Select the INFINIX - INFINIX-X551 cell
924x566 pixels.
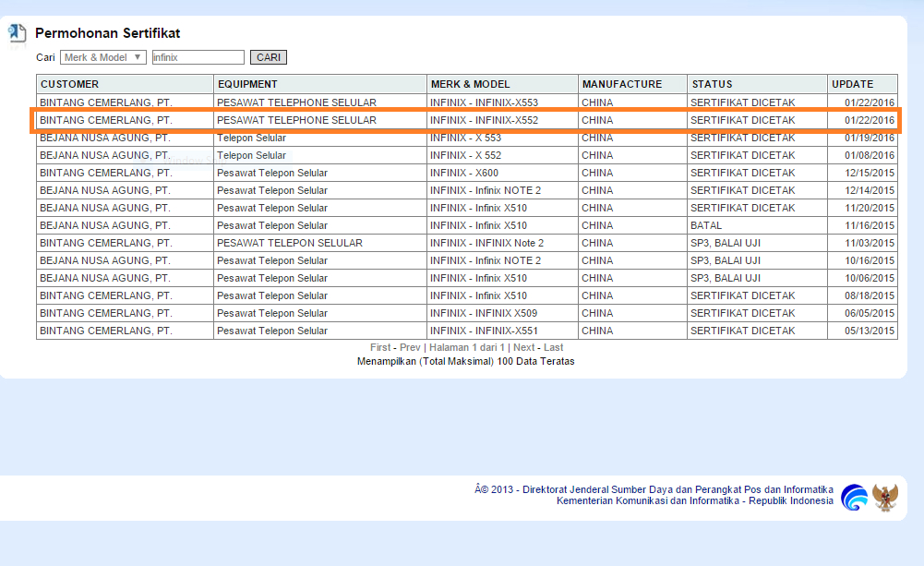tap(502, 331)
